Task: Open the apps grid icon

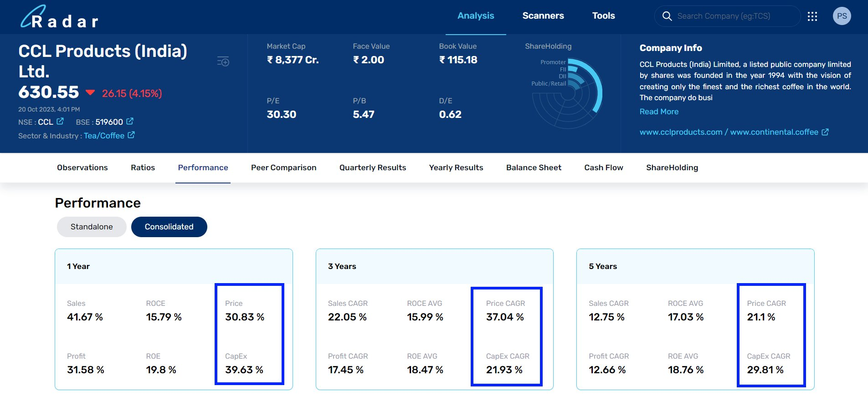Action: tap(812, 16)
